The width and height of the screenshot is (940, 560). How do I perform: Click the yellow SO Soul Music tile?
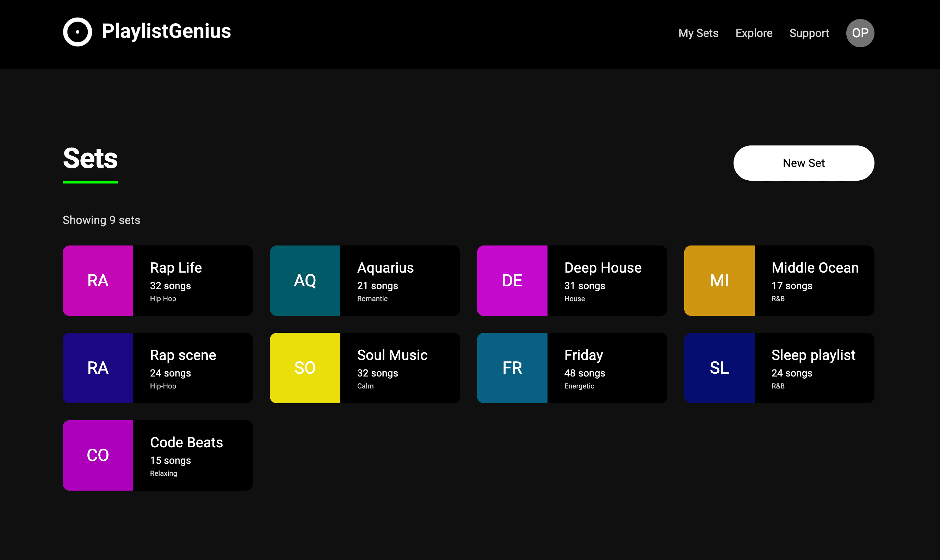[305, 368]
